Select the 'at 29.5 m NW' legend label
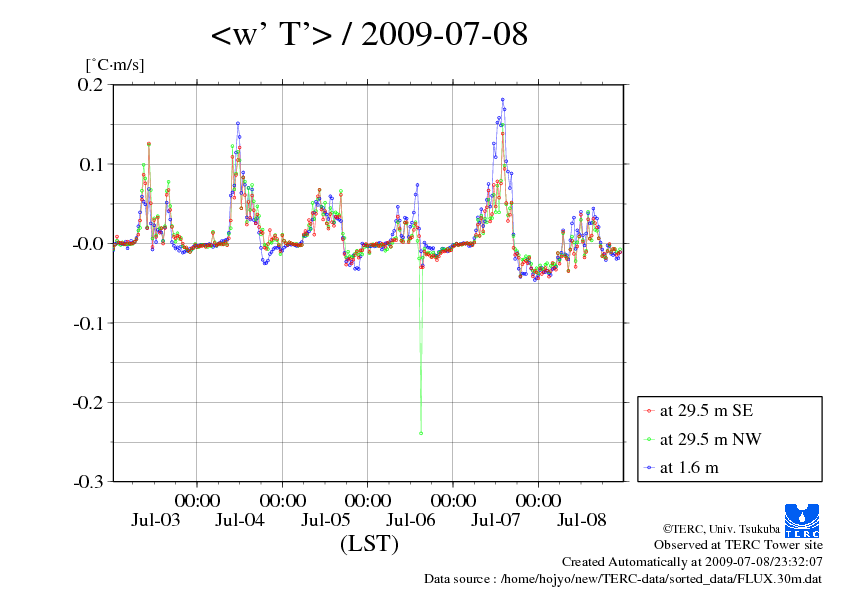The height and width of the screenshot is (595, 842). [x=710, y=439]
